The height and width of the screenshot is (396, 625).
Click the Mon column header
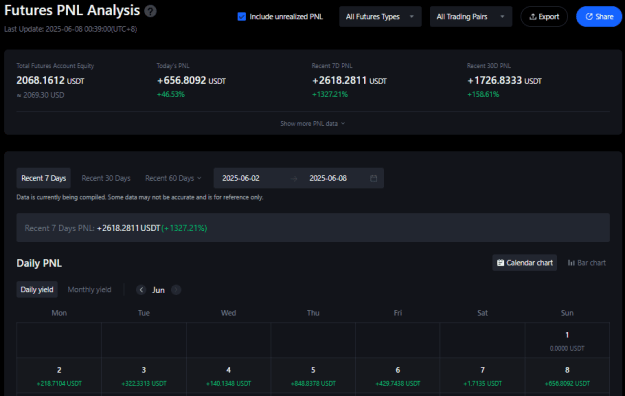click(x=59, y=313)
